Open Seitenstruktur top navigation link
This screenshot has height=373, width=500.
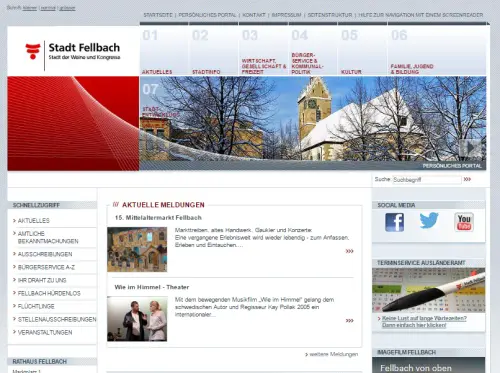click(330, 15)
